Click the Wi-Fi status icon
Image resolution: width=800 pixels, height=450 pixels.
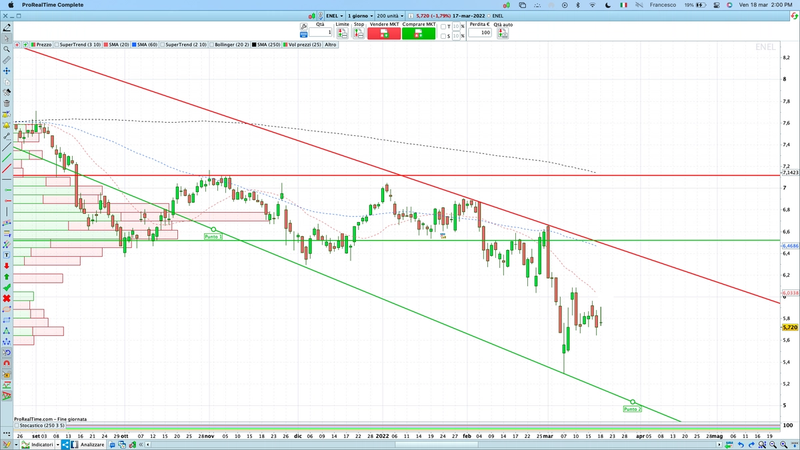pyautogui.click(x=592, y=5)
